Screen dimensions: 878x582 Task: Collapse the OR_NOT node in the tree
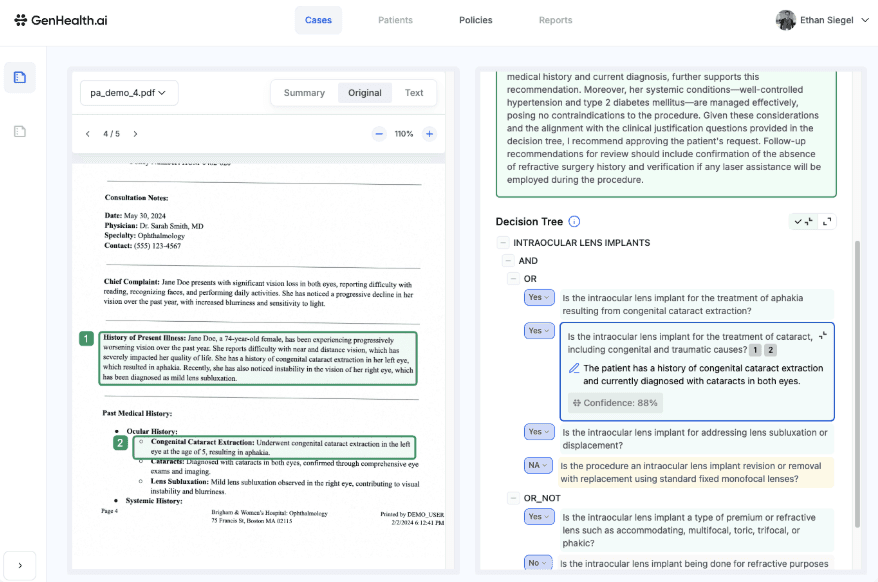click(513, 498)
